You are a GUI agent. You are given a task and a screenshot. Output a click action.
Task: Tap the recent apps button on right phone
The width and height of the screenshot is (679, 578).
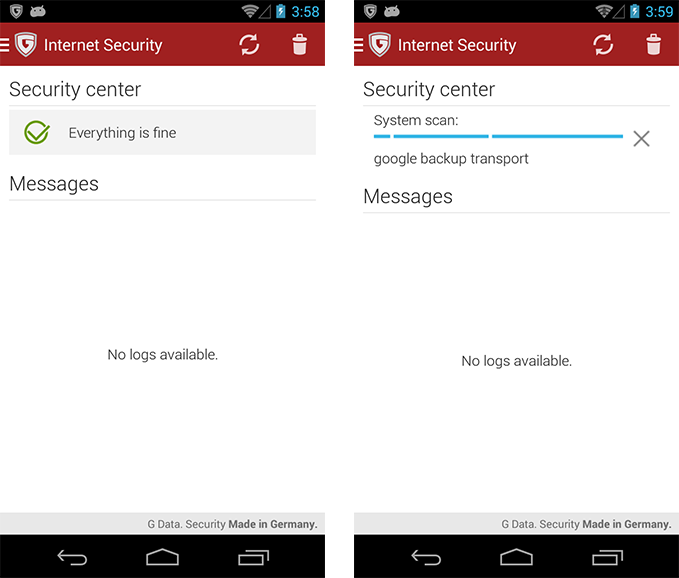tap(607, 557)
